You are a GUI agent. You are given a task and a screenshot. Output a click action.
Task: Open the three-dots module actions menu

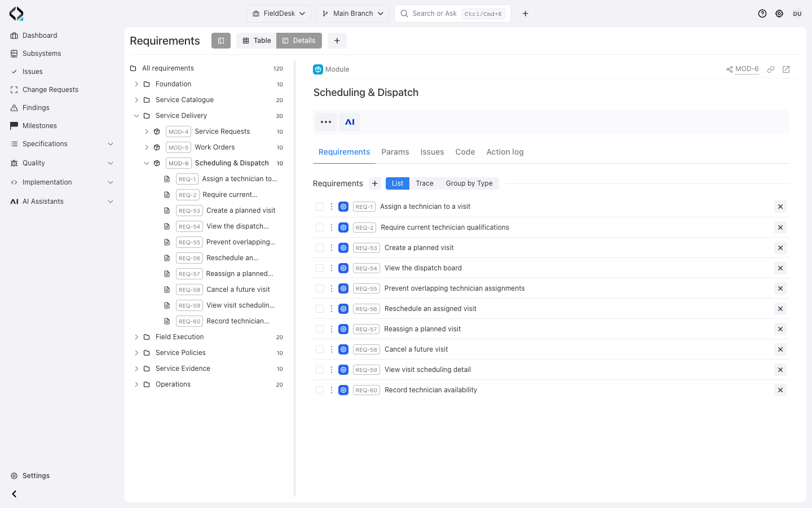326,122
